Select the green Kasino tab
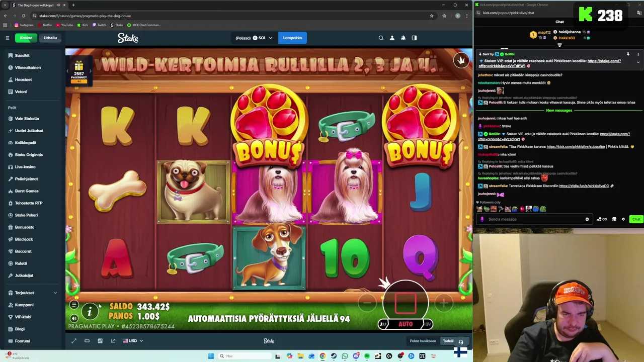 click(26, 38)
